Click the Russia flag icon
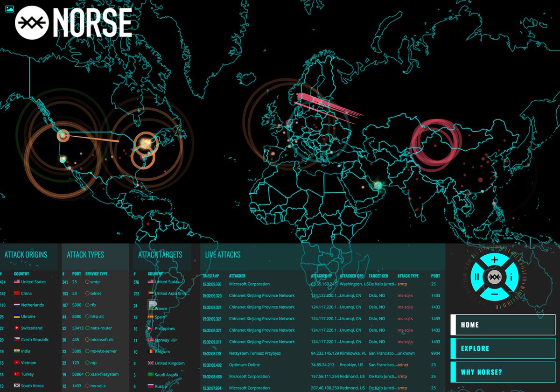The height and width of the screenshot is (392, 560). point(151,386)
